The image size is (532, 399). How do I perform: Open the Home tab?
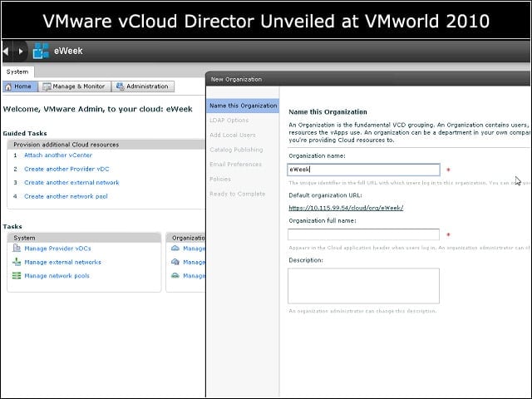pos(20,86)
